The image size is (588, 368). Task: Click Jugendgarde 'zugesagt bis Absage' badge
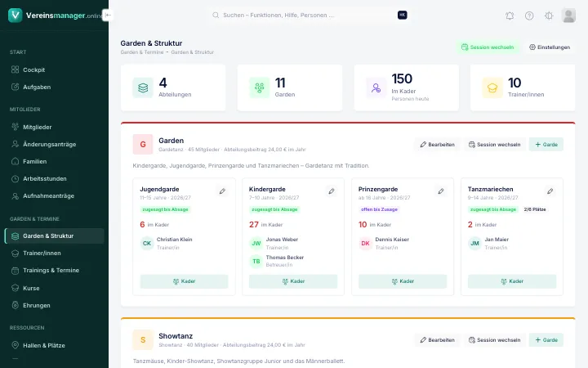tap(165, 209)
